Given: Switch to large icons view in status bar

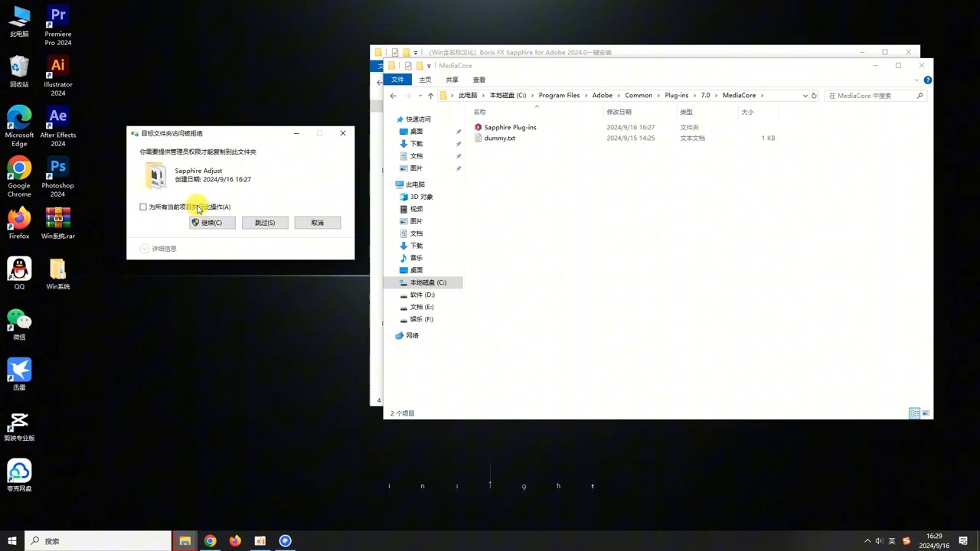Looking at the screenshot, I should coord(926,413).
